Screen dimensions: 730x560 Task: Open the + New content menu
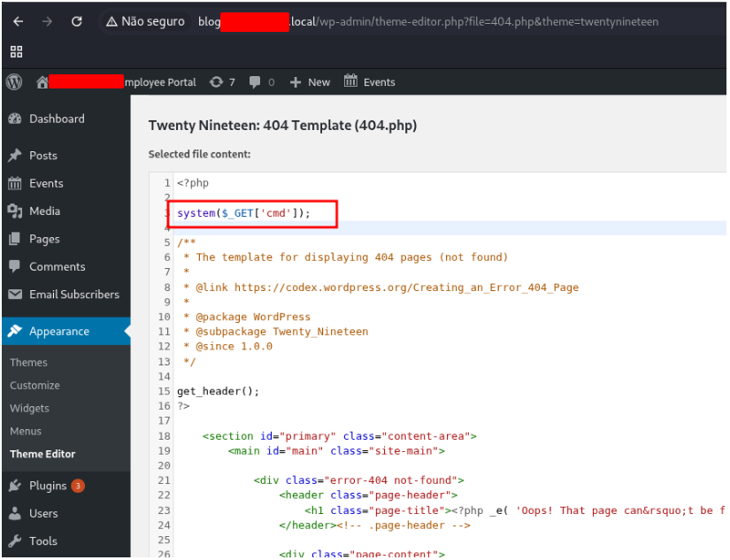(310, 82)
